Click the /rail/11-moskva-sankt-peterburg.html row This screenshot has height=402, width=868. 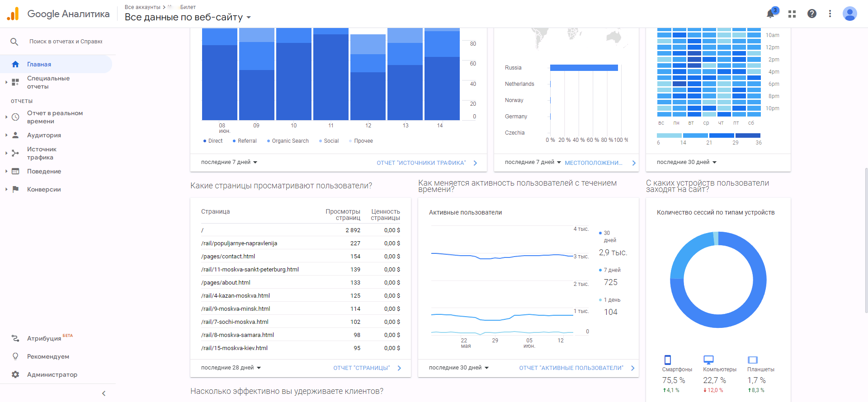click(x=301, y=269)
